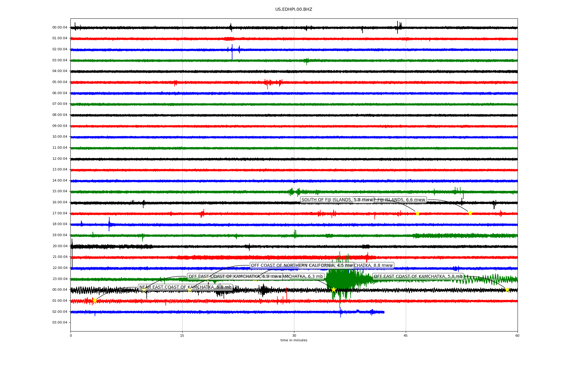Click the 18:00:04 row time label
Image resolution: width=588 pixels, height=368 pixels.
[60, 224]
